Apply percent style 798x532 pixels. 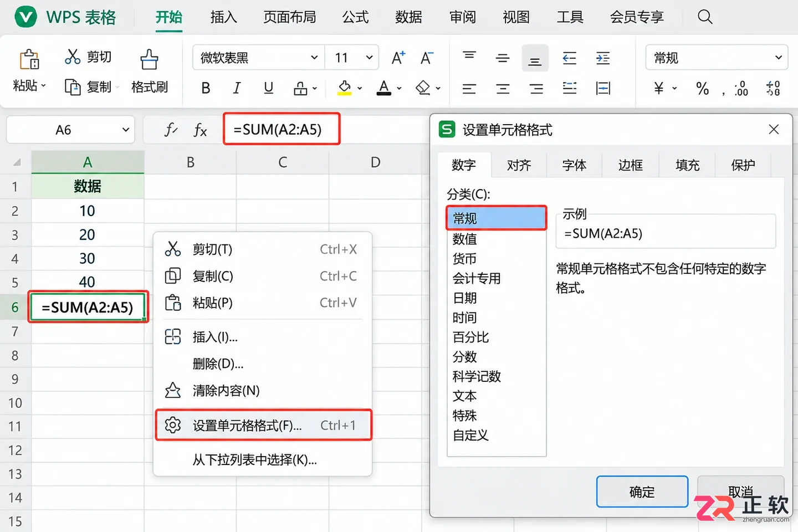click(702, 88)
